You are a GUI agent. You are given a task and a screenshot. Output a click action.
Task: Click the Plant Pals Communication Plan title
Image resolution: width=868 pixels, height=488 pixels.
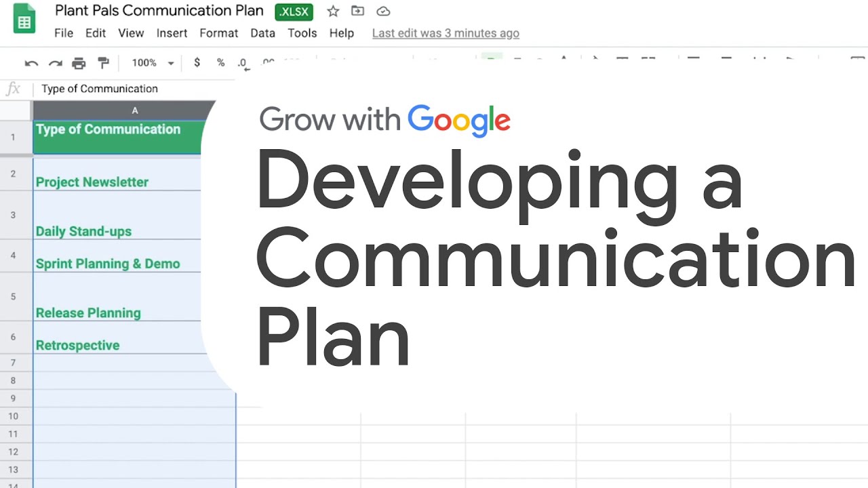pos(159,11)
